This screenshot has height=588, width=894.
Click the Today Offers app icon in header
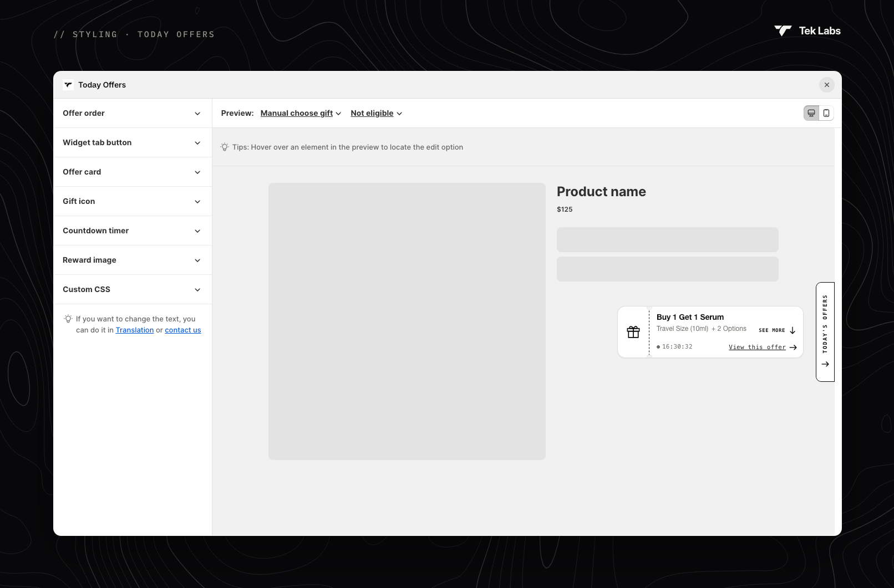coord(68,85)
